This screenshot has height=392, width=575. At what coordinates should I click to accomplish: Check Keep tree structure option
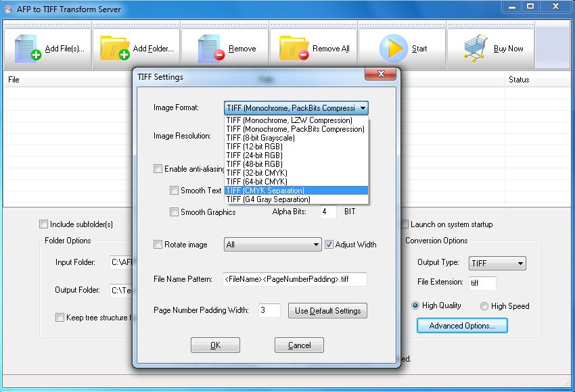60,317
